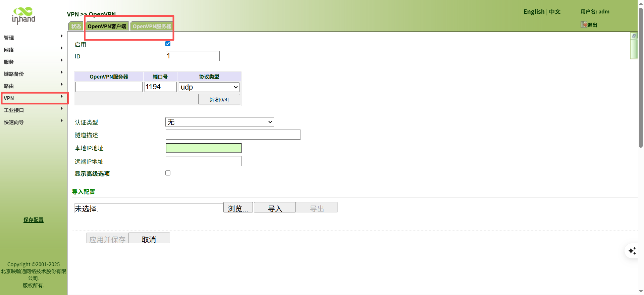Image resolution: width=644 pixels, height=295 pixels.
Task: Open the 认证类型 dropdown
Action: tap(219, 122)
